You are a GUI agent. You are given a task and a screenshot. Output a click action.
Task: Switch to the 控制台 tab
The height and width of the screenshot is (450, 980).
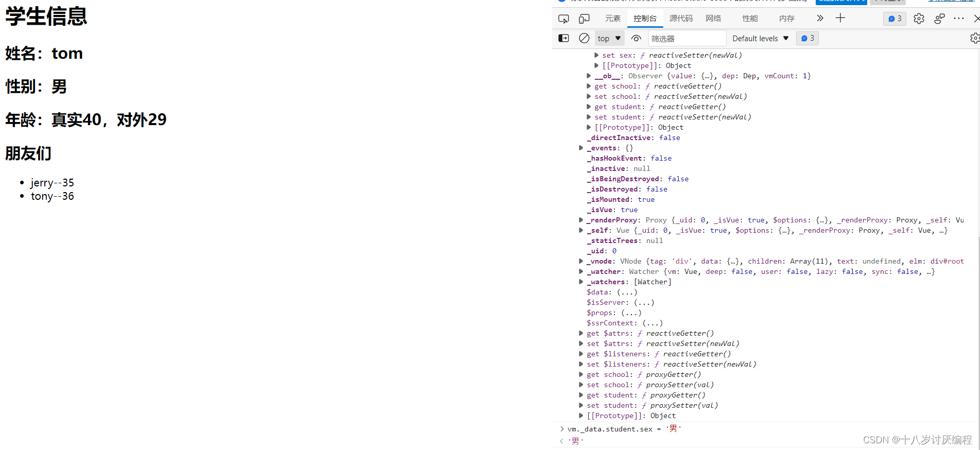point(645,19)
